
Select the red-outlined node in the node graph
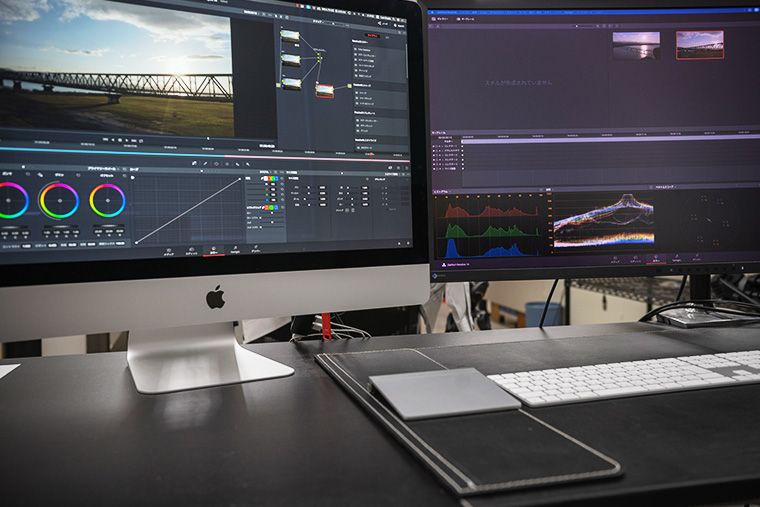pos(325,90)
